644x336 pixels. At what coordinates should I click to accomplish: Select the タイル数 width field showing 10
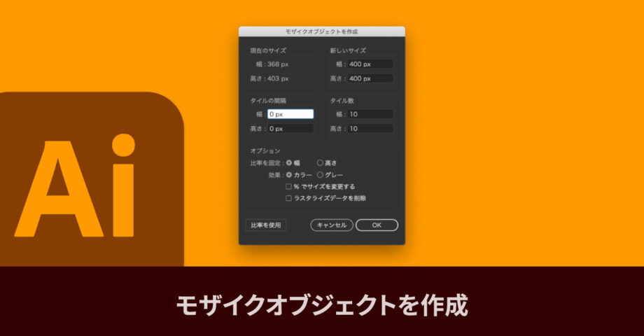[x=370, y=114]
